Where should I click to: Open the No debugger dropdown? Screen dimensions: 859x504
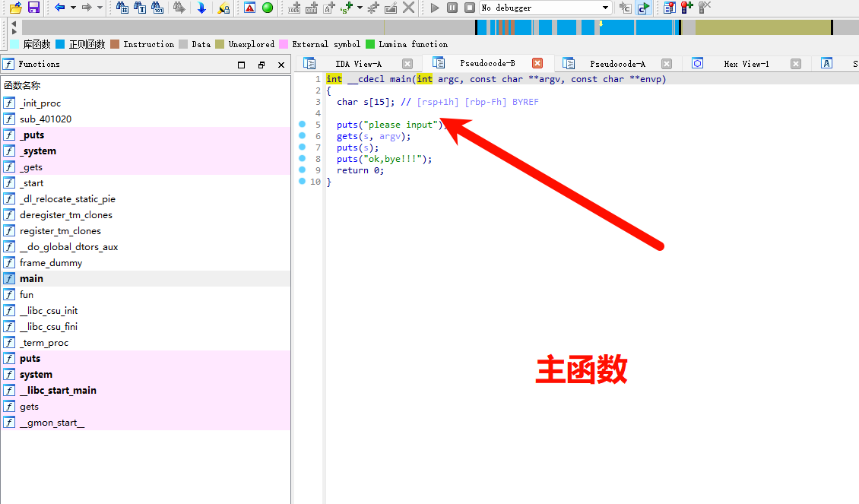pos(606,8)
